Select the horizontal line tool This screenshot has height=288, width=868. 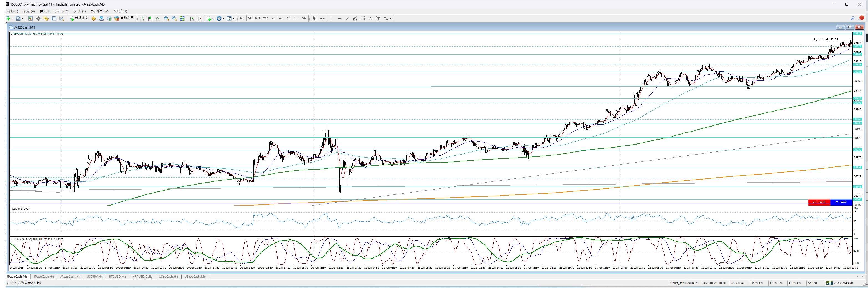[340, 18]
